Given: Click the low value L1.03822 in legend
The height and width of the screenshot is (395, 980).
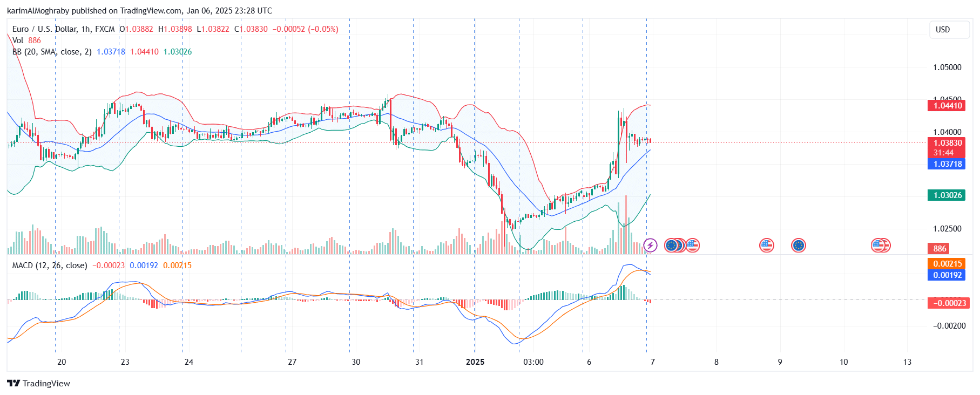Looking at the screenshot, I should (213, 29).
